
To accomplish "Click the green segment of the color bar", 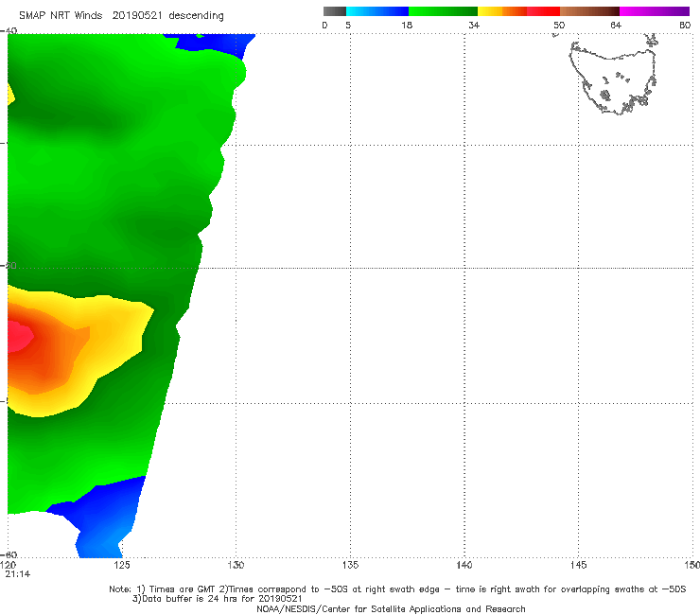I will pyautogui.click(x=443, y=11).
